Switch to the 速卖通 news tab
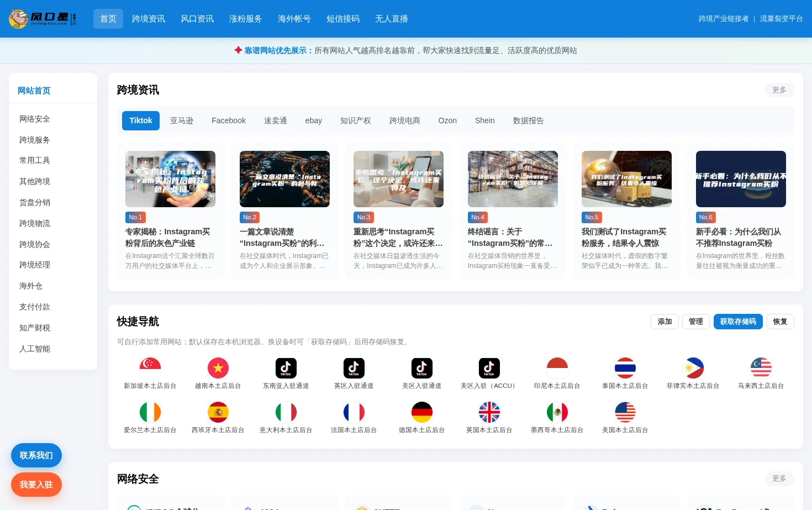 [276, 120]
